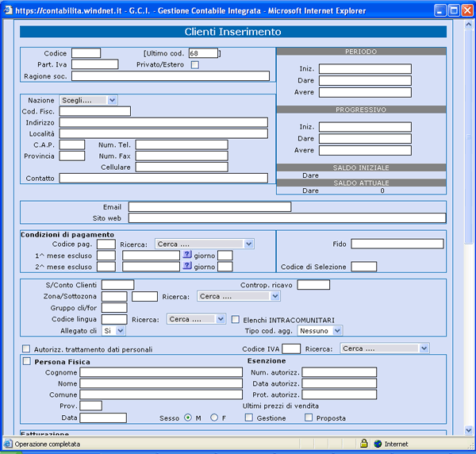The width and height of the screenshot is (476, 454).
Task: Click the Cognome input field
Action: (161, 372)
